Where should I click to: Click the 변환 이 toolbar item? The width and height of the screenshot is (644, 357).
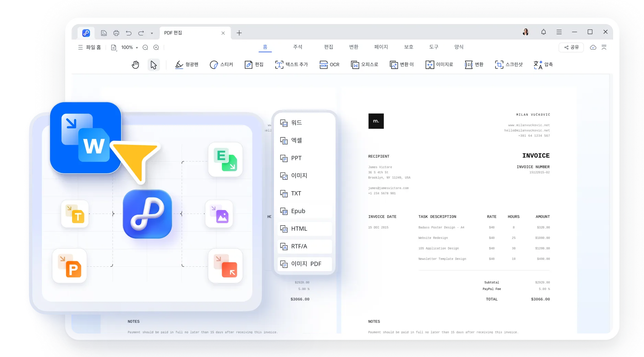[x=402, y=65]
